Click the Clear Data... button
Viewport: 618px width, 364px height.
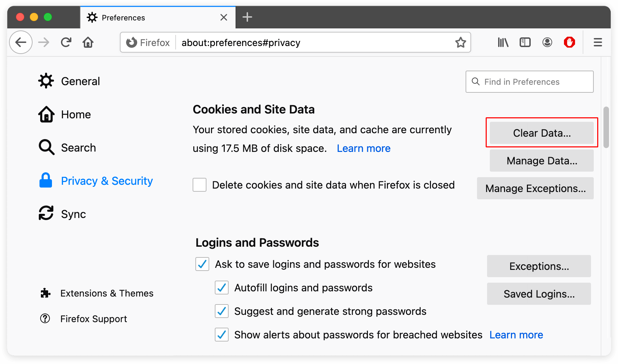point(542,133)
